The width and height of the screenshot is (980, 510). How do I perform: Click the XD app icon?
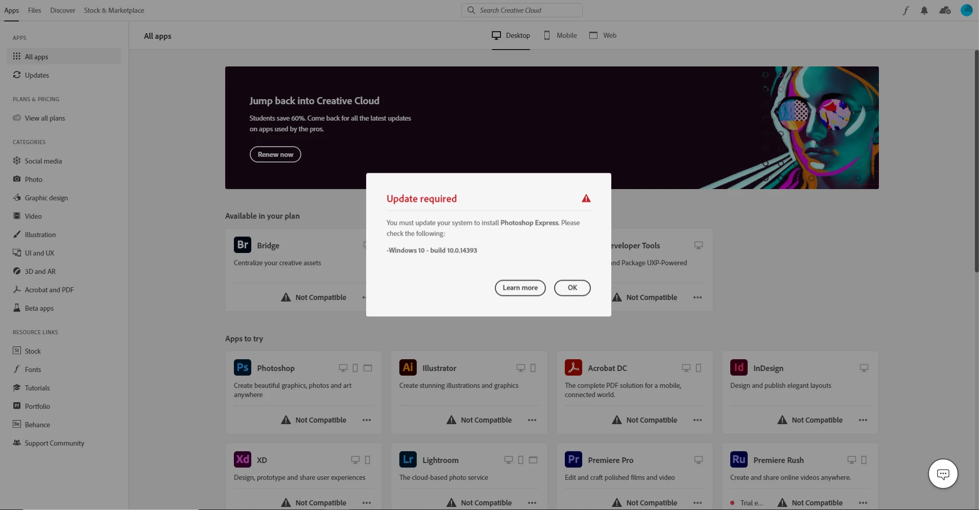(x=243, y=459)
